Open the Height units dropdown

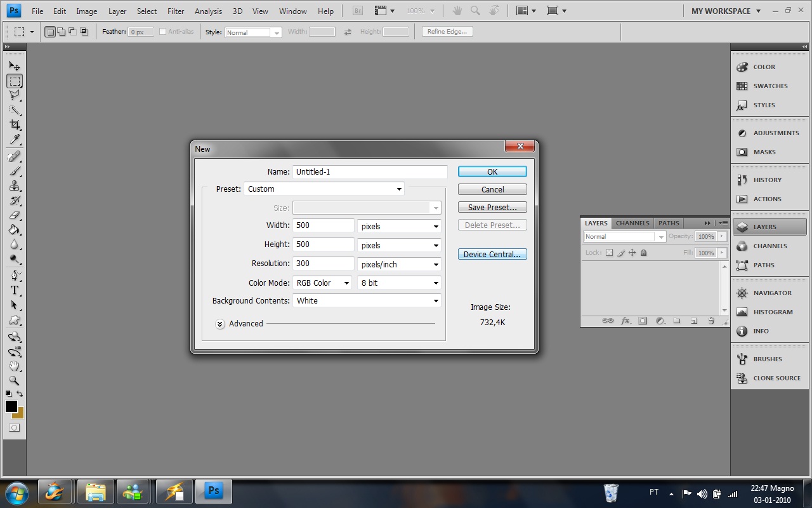click(400, 245)
